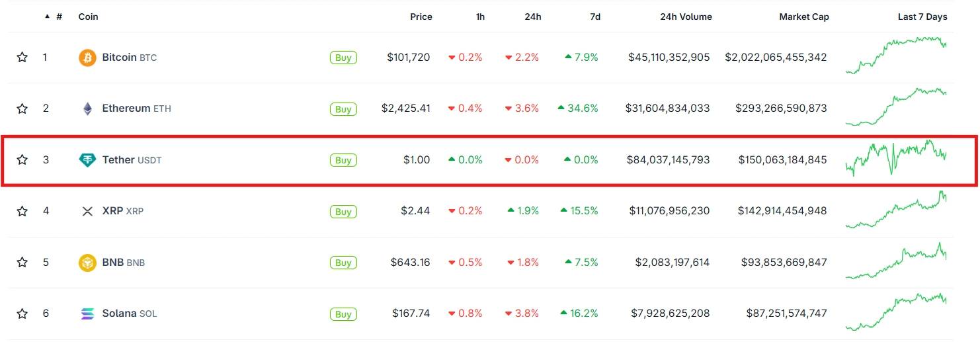Open Tether's 7-day sparkline chart
980x342 pixels.
[x=896, y=157]
